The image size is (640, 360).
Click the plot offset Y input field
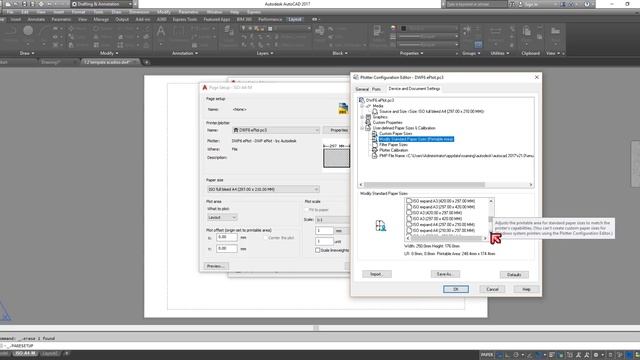pyautogui.click(x=227, y=248)
